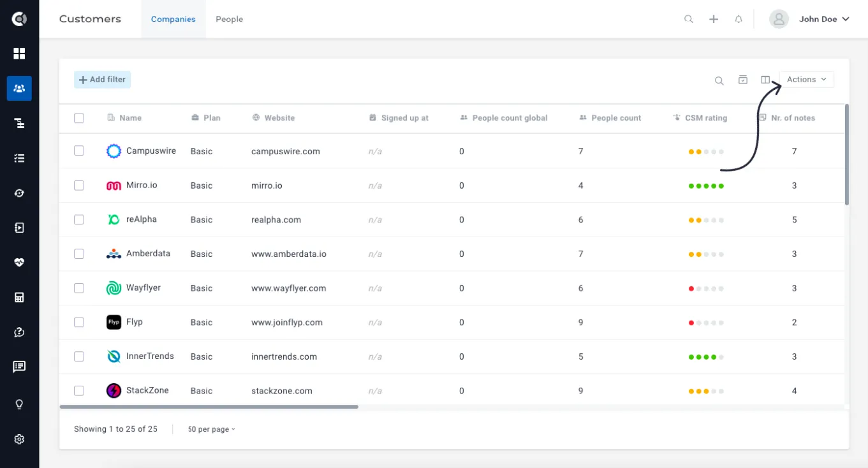Check the reAlpha row checkbox
The height and width of the screenshot is (468, 868).
79,219
